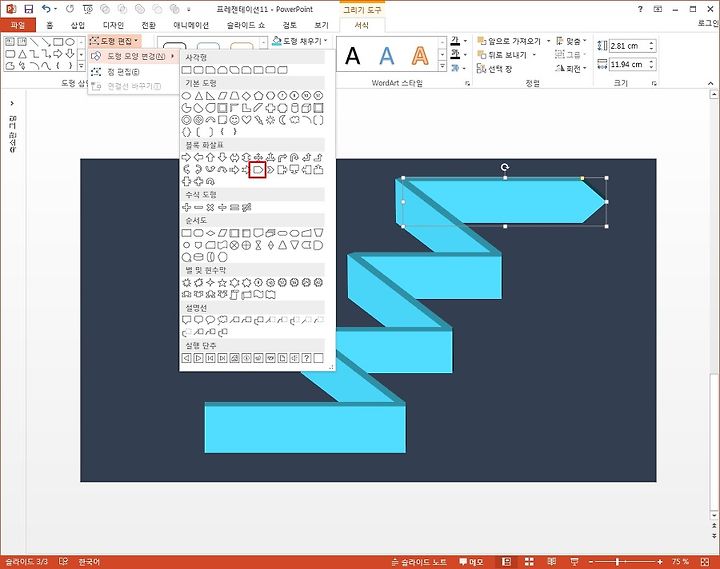Click the blue WordArt style A
The width and height of the screenshot is (720, 569).
387,56
